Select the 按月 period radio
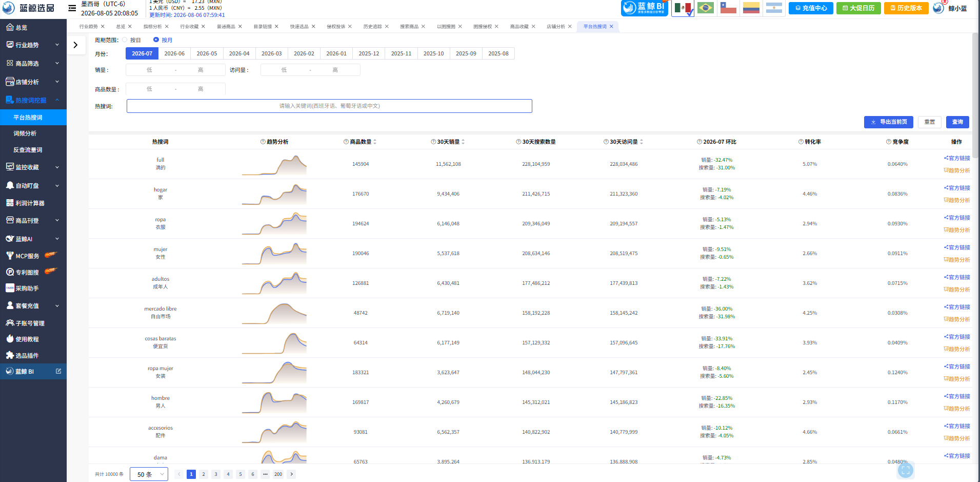The height and width of the screenshot is (482, 980). tap(156, 40)
